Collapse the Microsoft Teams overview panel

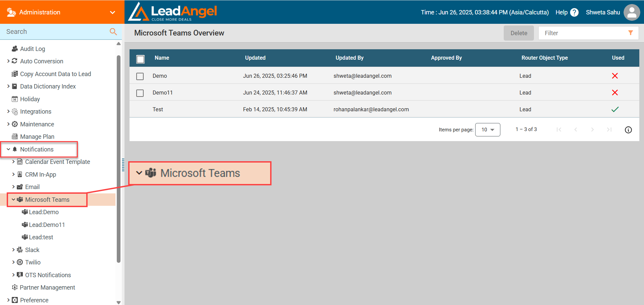[139, 173]
